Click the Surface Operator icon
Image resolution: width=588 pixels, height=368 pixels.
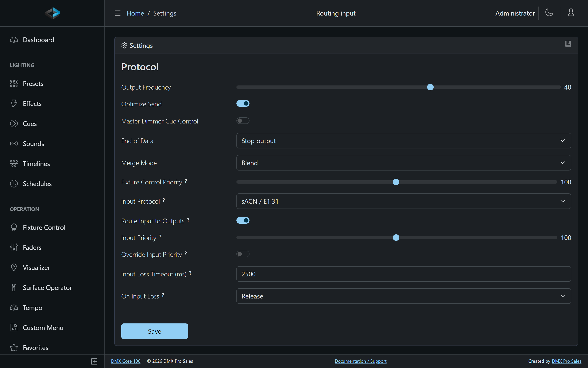(x=14, y=288)
